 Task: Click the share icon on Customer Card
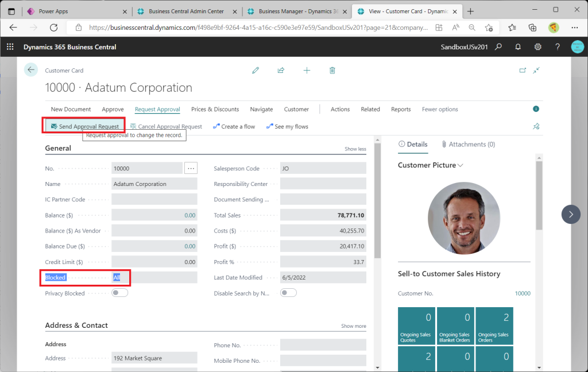click(281, 70)
